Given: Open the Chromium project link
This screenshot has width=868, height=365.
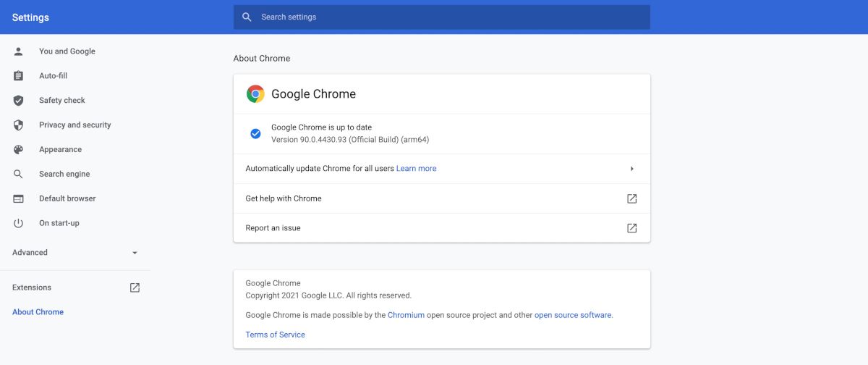Looking at the screenshot, I should pyautogui.click(x=406, y=315).
